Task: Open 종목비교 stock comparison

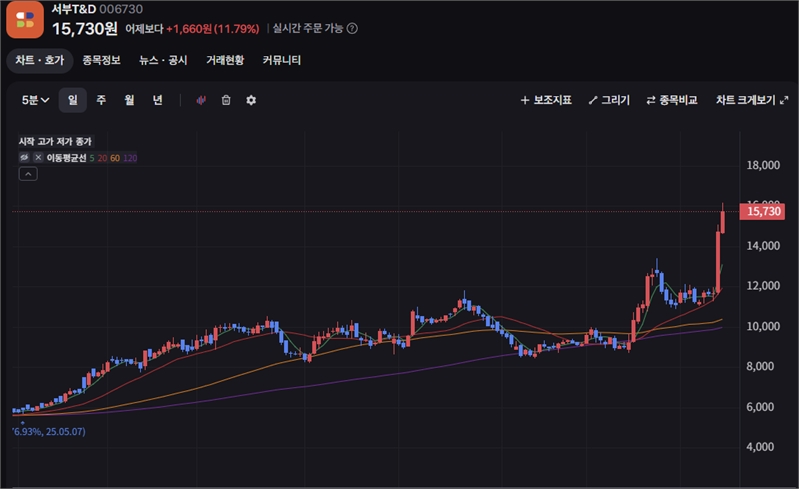Action: click(671, 101)
